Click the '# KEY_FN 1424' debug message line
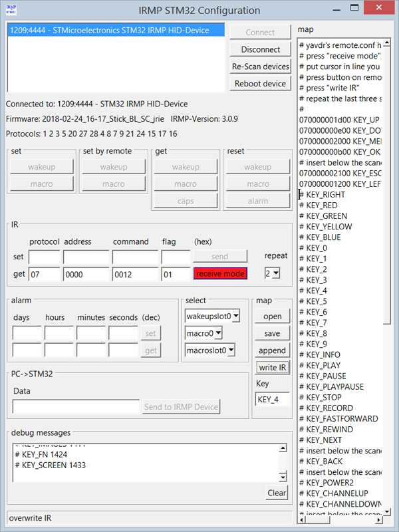 tap(41, 455)
